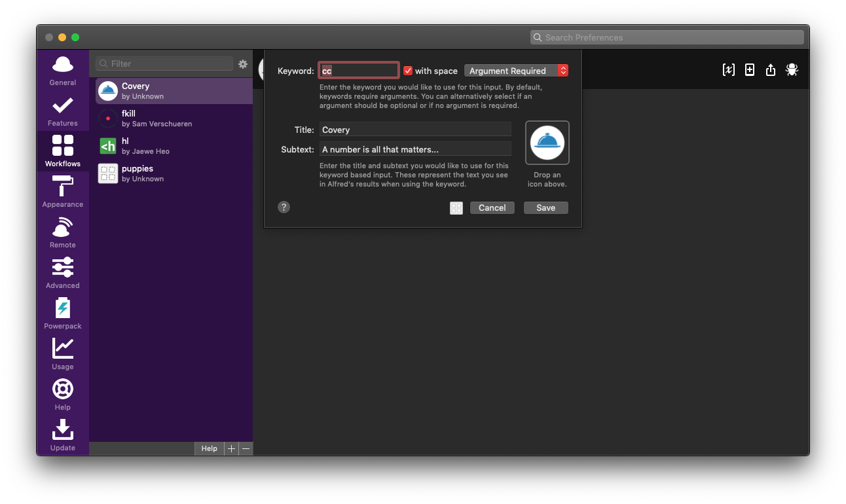846x504 pixels.
Task: Click the workflow Filter field
Action: 164,63
